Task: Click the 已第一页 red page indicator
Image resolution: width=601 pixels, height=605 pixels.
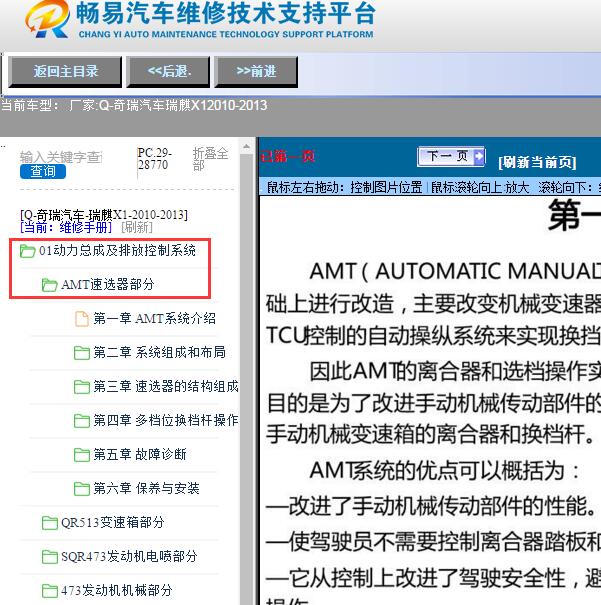Action: pos(287,156)
